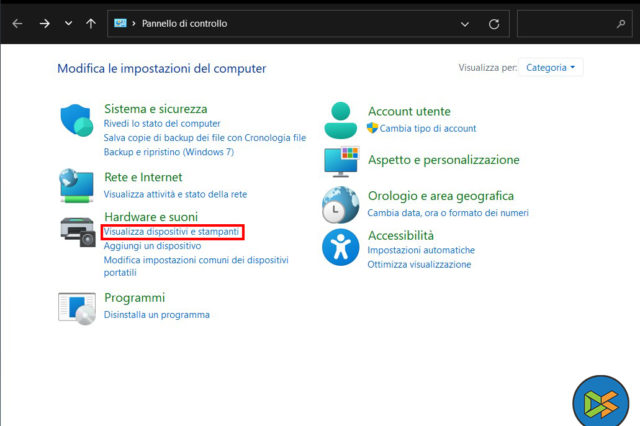Click the Programmi icon
This screenshot has height=426, width=640.
pyautogui.click(x=77, y=308)
